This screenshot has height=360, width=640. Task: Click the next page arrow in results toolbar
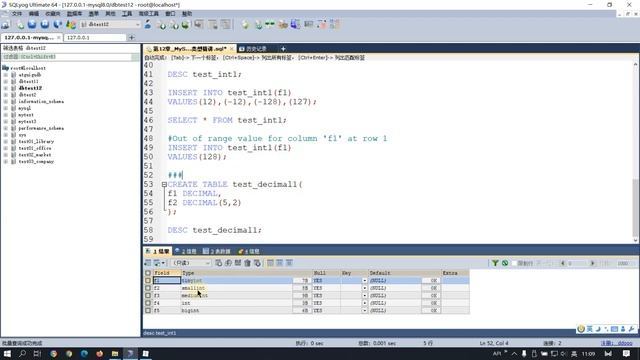click(593, 263)
